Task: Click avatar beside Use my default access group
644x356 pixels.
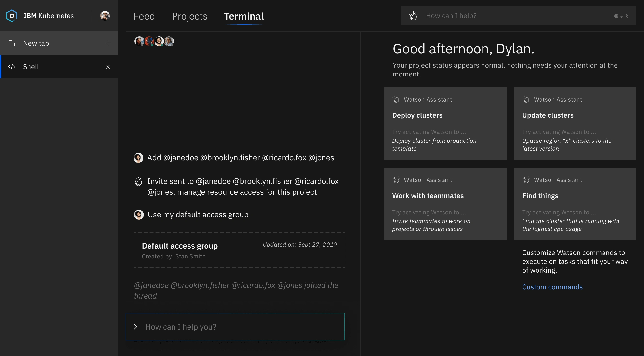Action: coord(139,215)
